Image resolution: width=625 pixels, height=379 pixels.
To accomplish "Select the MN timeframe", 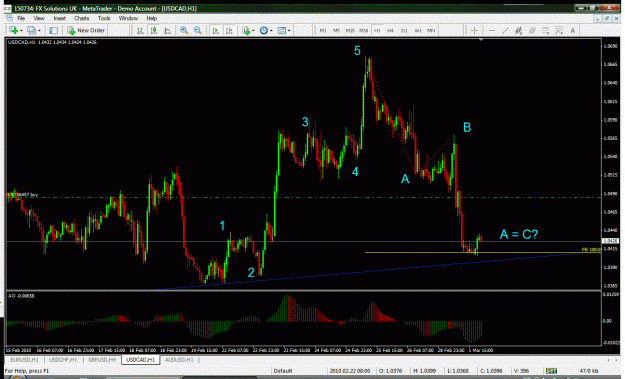I will click(x=431, y=31).
